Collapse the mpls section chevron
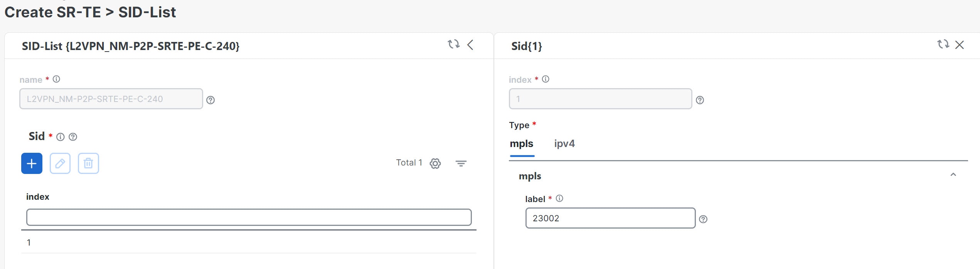Image resolution: width=980 pixels, height=269 pixels. (x=953, y=175)
